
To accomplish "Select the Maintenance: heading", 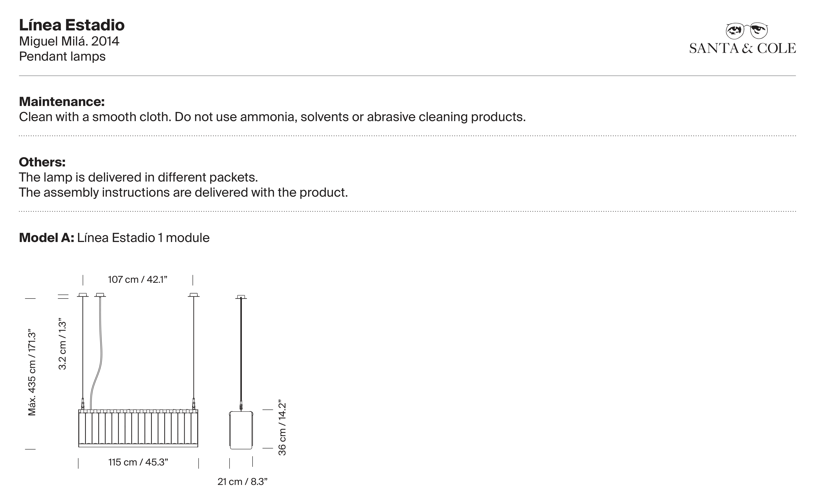I will (62, 102).
